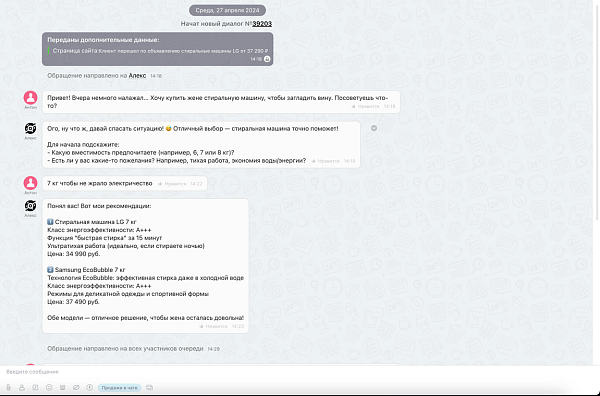Click the hidden-eye icon in message toolbar
600x396 pixels.
coord(76,388)
